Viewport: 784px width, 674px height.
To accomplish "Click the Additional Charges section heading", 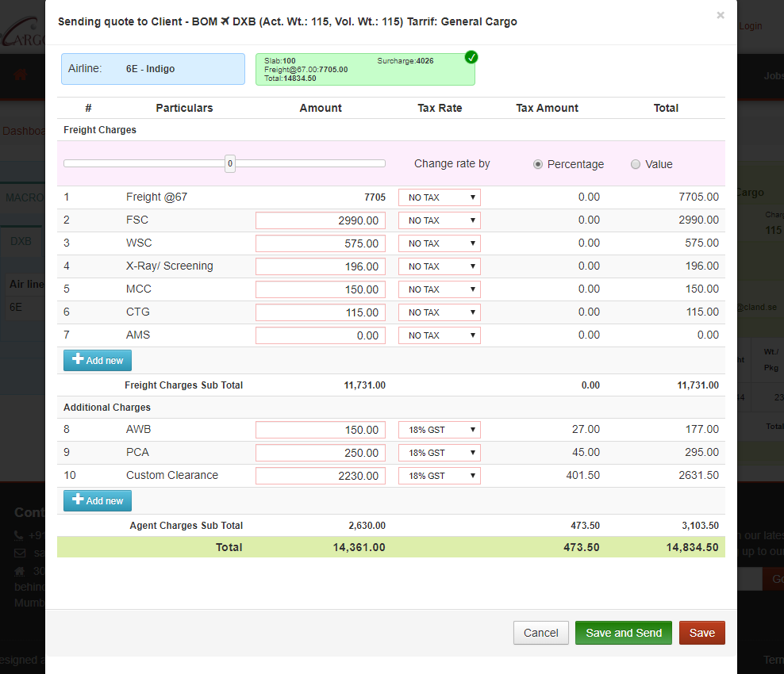I will (107, 408).
